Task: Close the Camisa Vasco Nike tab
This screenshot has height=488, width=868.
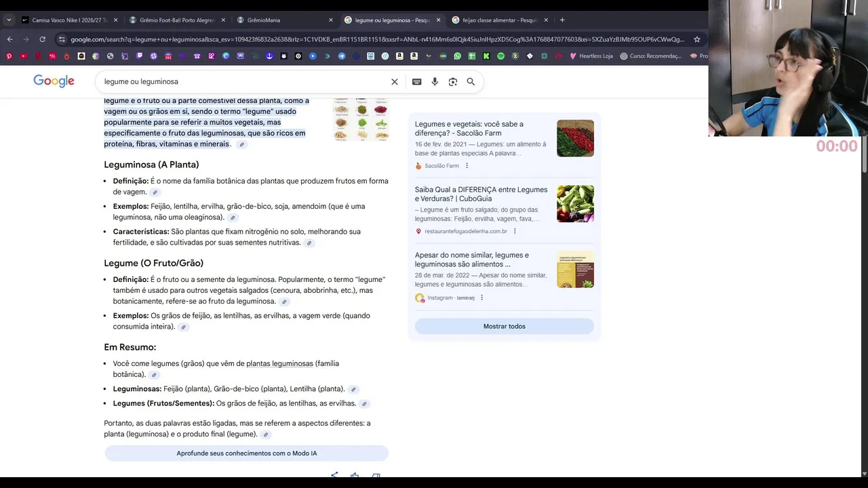Action: (115, 20)
